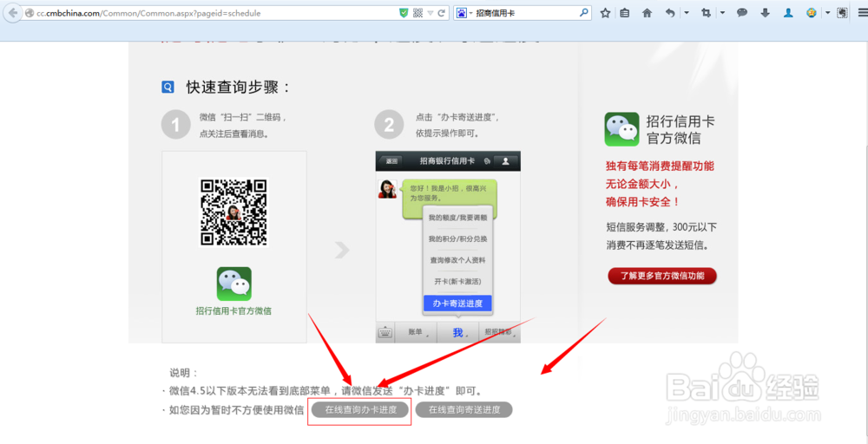The width and height of the screenshot is (868, 444).
Task: Open the chat speech bubble toolbar icon
Action: [742, 13]
